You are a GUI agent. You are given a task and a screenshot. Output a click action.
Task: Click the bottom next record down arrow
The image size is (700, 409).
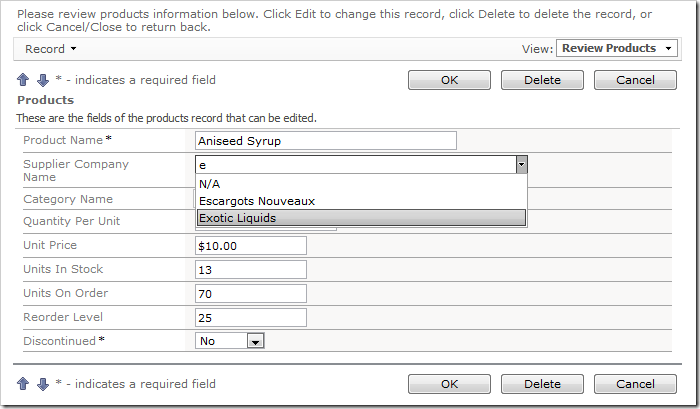point(42,384)
